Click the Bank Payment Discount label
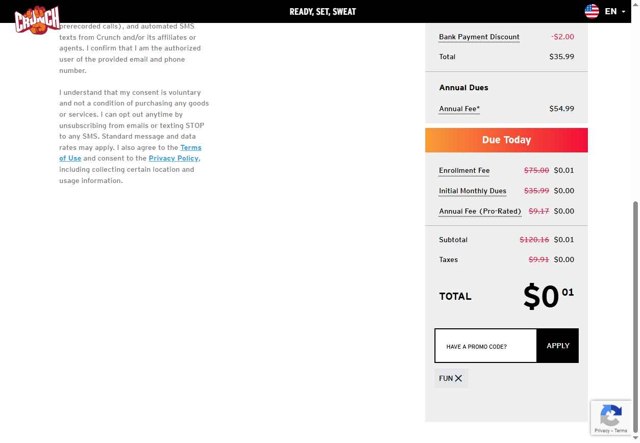This screenshot has width=640, height=443. coord(479,37)
